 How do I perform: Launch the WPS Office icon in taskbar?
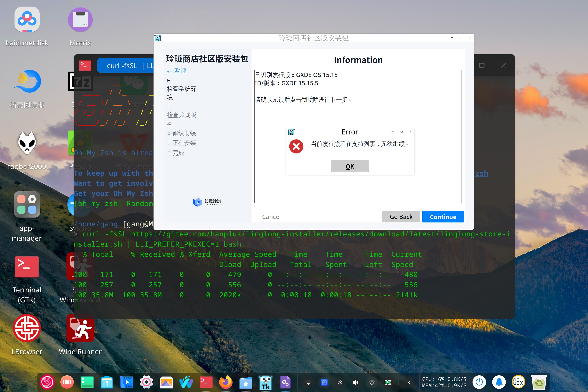[x=186, y=382]
